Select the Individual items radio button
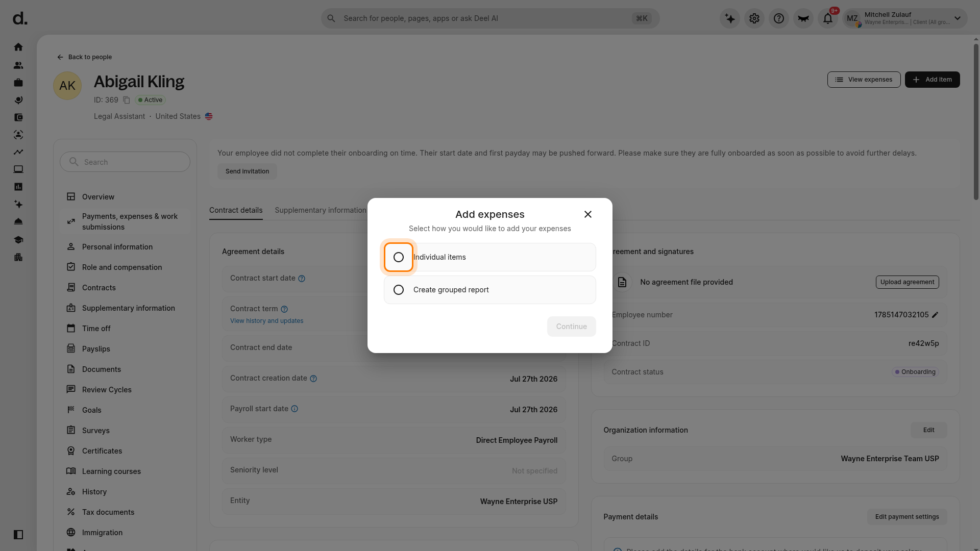This screenshot has width=980, height=551. [x=399, y=257]
